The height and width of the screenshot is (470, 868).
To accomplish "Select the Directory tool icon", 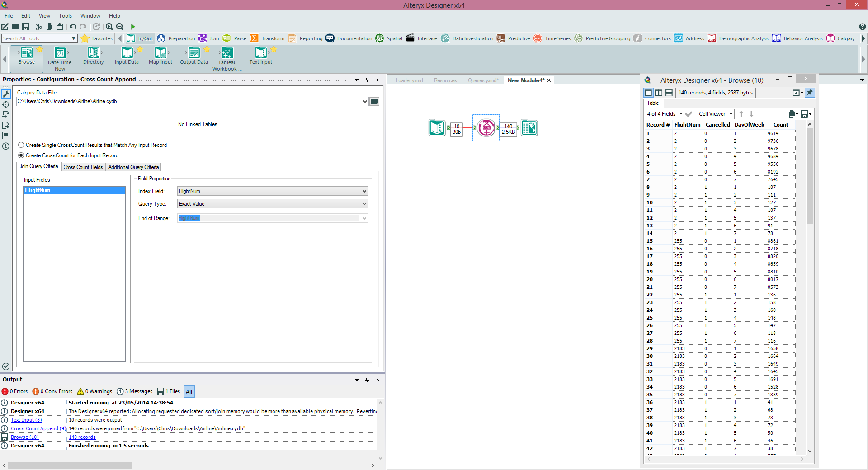I will click(x=93, y=56).
